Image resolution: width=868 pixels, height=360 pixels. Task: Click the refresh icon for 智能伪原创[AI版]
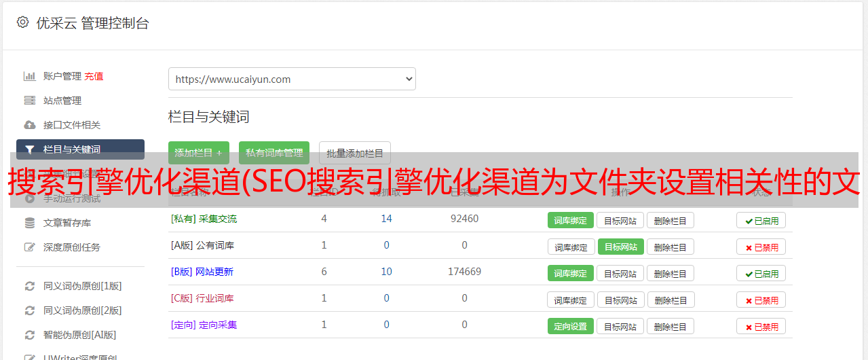(x=30, y=335)
